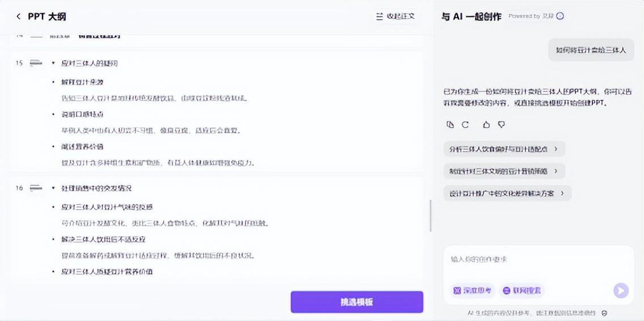Give the response a thumbs down
Screen dimensions: 644x321
tap(501, 125)
